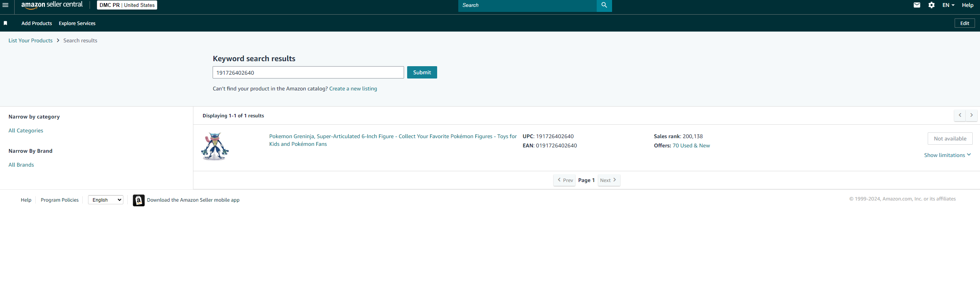
Task: Click the UPC value 191726402640
Action: point(555,136)
